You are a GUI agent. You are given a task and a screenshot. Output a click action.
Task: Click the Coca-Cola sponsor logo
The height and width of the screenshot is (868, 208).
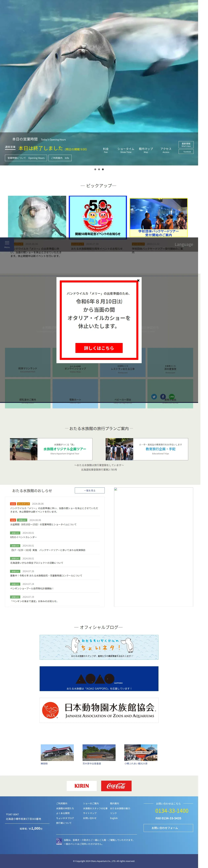[x=116, y=786]
